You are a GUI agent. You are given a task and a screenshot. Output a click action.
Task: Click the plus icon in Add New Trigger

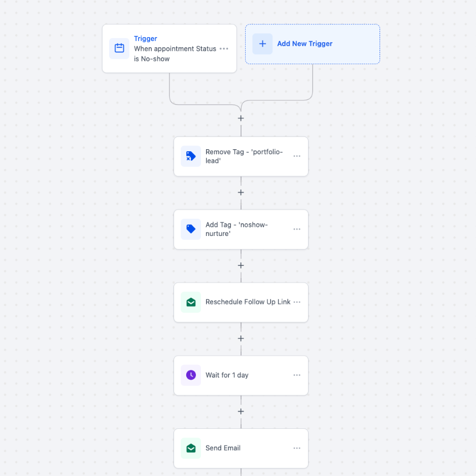point(262,44)
